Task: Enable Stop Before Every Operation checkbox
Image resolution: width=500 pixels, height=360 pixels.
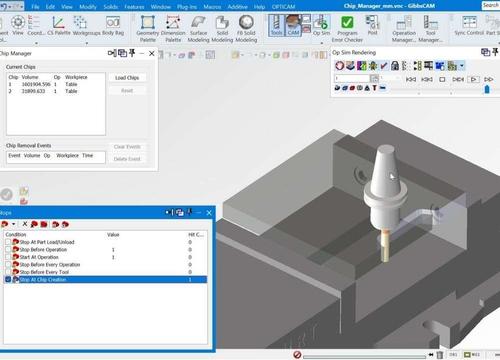Action: tap(8, 265)
